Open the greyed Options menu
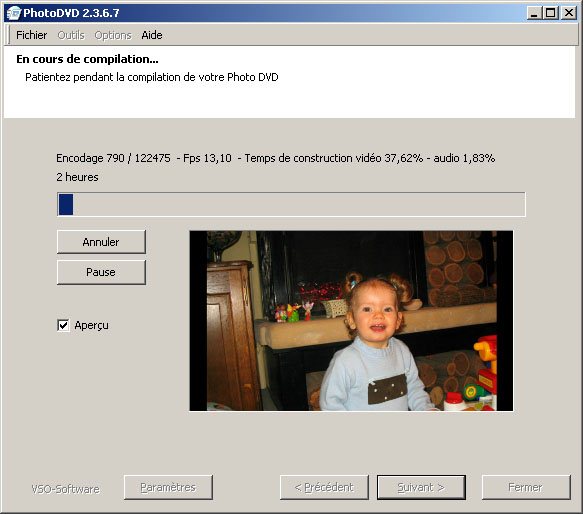The width and height of the screenshot is (583, 514). coord(113,35)
